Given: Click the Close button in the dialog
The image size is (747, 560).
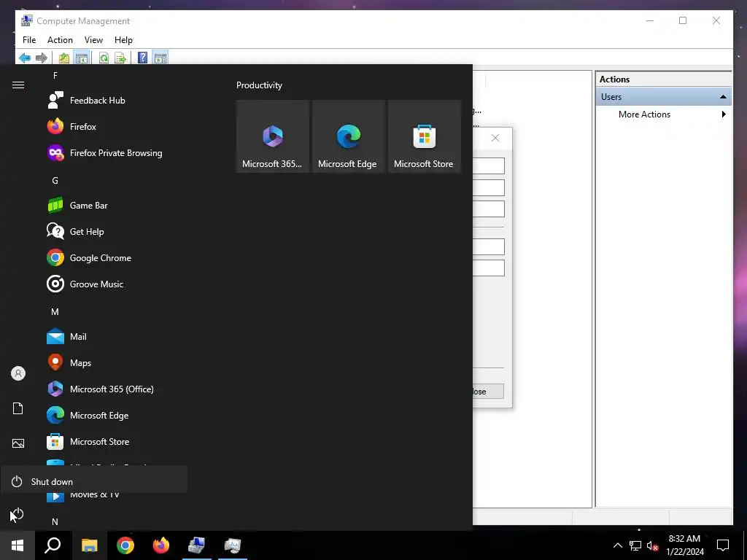Looking at the screenshot, I should coord(488,392).
